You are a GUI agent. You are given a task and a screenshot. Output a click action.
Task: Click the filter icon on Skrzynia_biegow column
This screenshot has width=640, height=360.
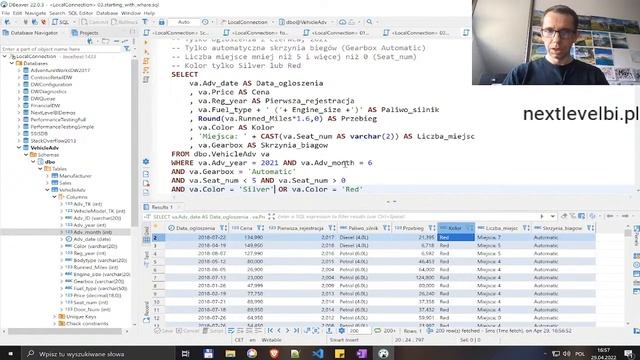pyautogui.click(x=590, y=228)
